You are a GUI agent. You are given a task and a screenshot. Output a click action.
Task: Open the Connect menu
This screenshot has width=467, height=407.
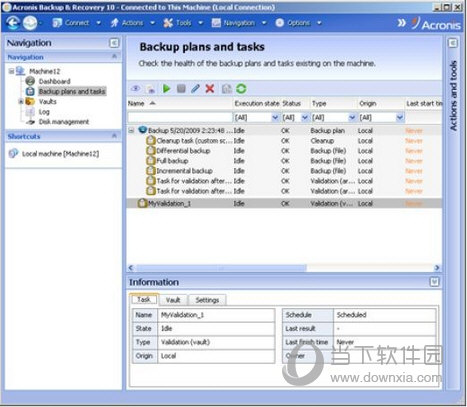(77, 23)
